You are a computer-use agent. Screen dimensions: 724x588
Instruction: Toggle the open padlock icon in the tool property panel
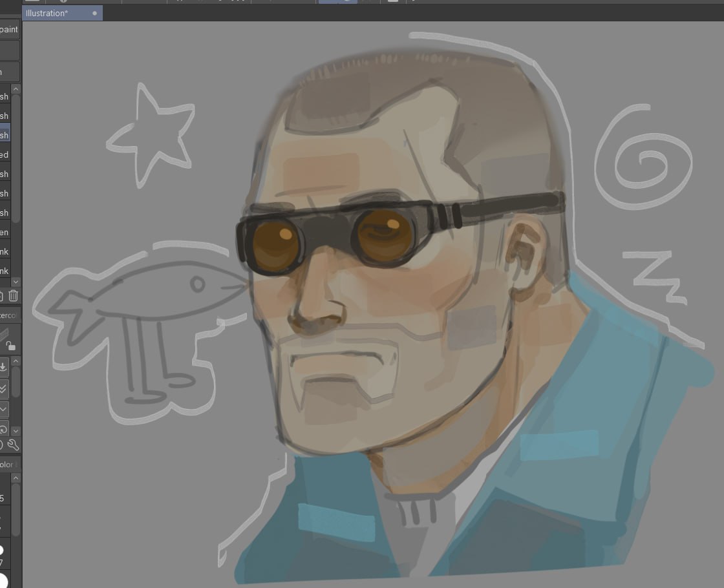(x=10, y=345)
